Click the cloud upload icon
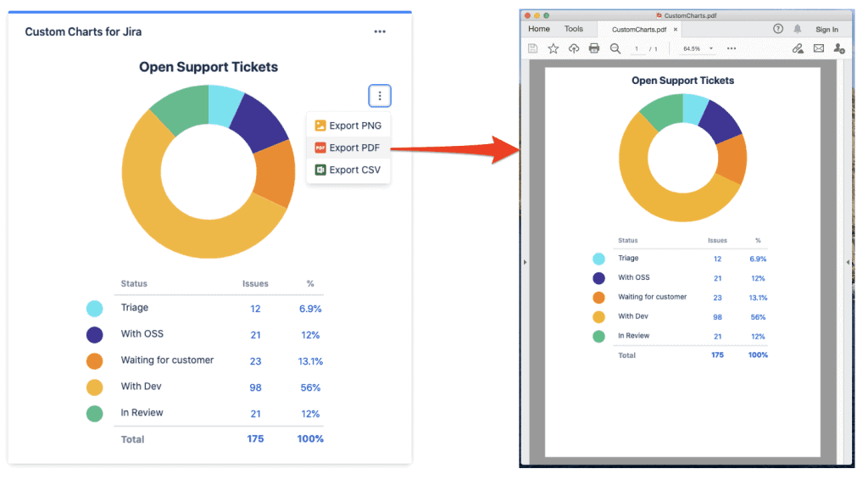The image size is (868, 480). click(574, 48)
